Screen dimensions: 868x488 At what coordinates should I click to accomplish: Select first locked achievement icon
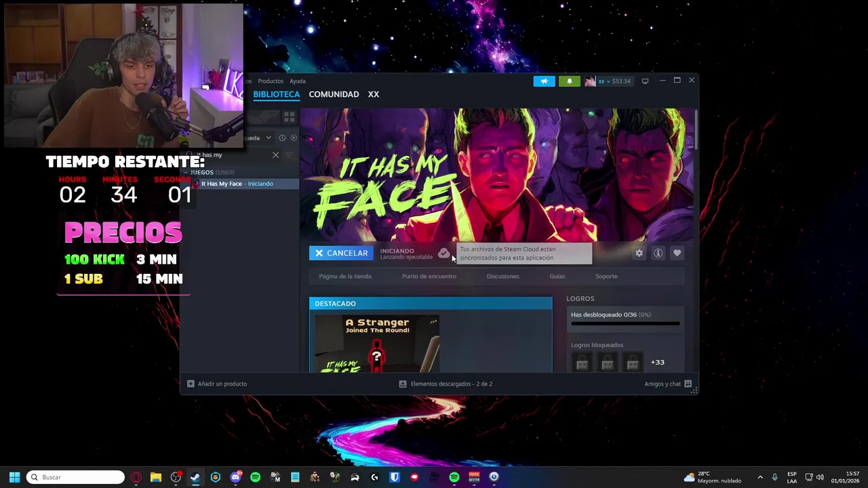[582, 363]
